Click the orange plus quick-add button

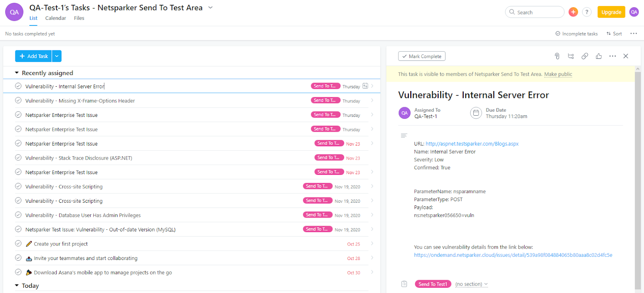573,12
